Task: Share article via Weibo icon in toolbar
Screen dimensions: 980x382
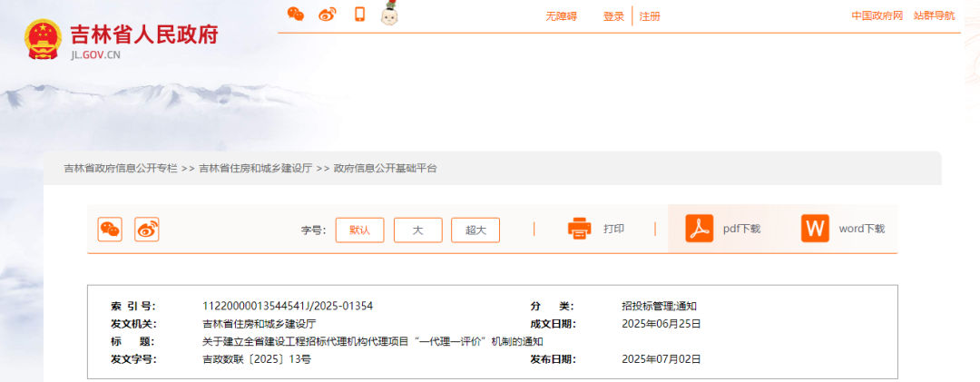Action: [x=147, y=229]
